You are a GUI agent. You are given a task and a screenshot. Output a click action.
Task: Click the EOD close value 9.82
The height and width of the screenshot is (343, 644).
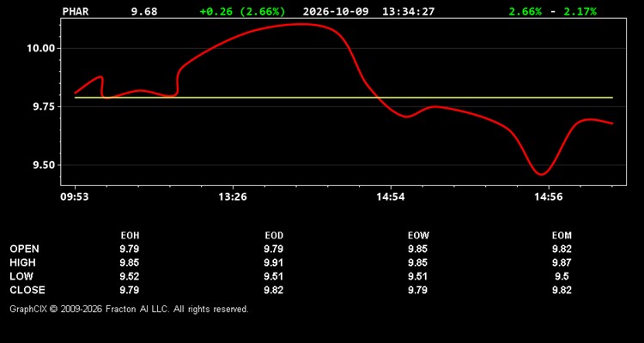pos(274,290)
